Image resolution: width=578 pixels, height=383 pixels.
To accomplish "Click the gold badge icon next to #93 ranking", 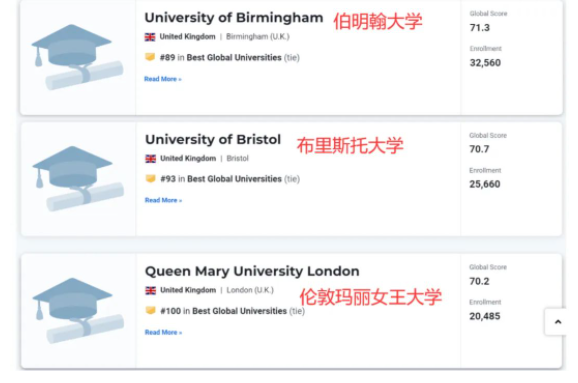I will [150, 179].
